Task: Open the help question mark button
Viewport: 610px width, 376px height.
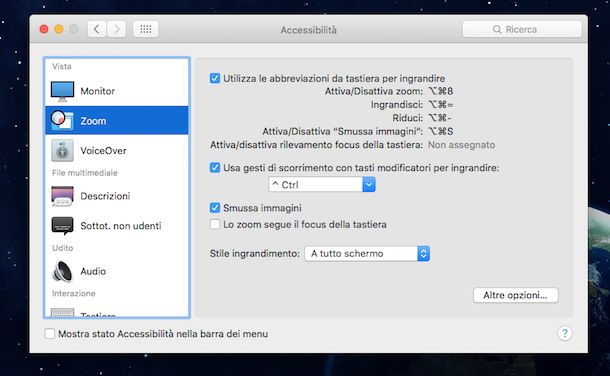Action: (x=564, y=333)
